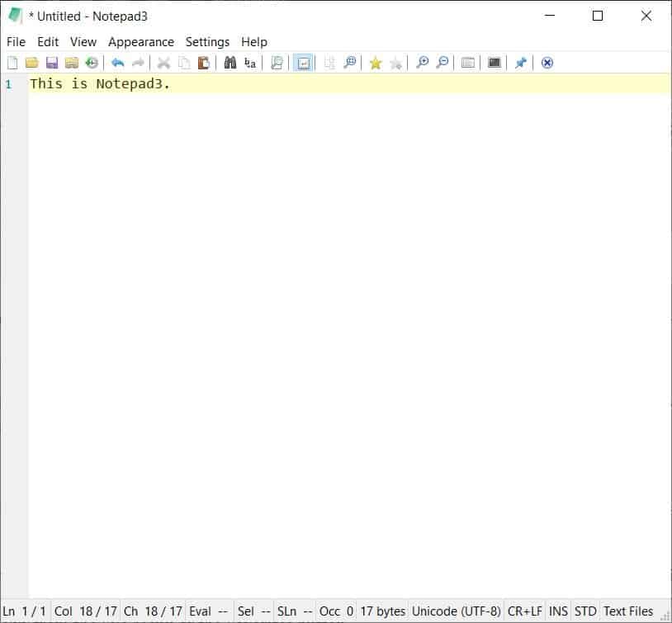This screenshot has width=672, height=623.
Task: Undo the last edit
Action: (x=117, y=63)
